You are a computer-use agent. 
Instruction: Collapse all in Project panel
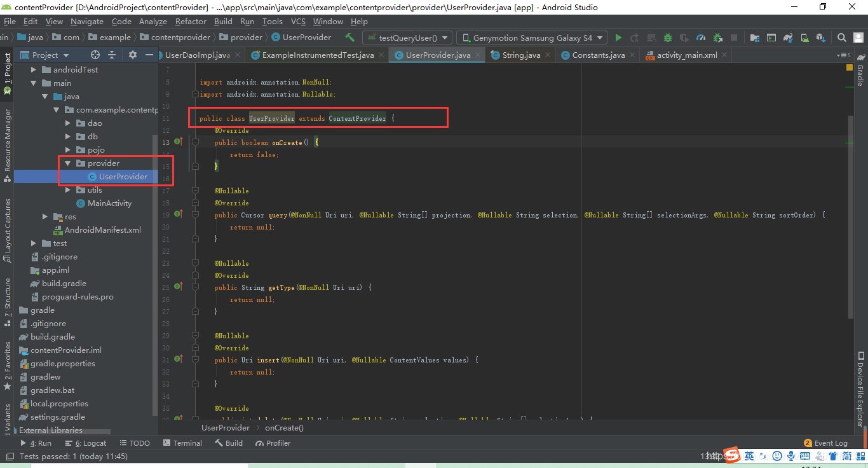(112, 55)
